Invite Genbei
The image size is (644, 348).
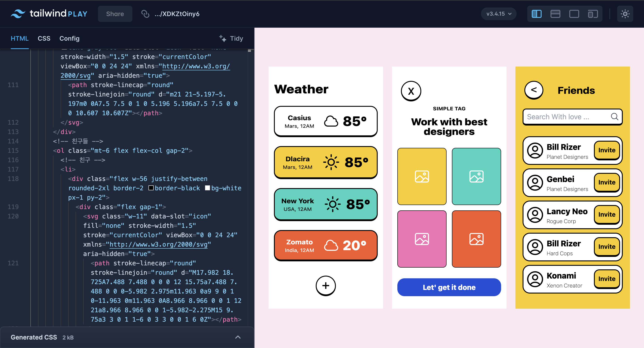607,182
